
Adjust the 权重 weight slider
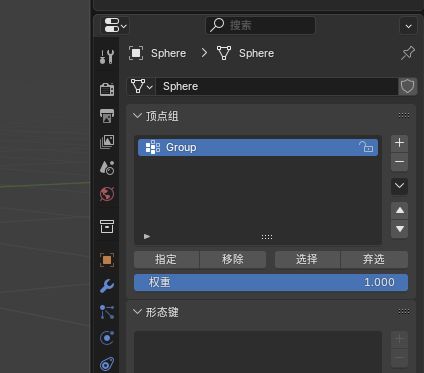(271, 283)
